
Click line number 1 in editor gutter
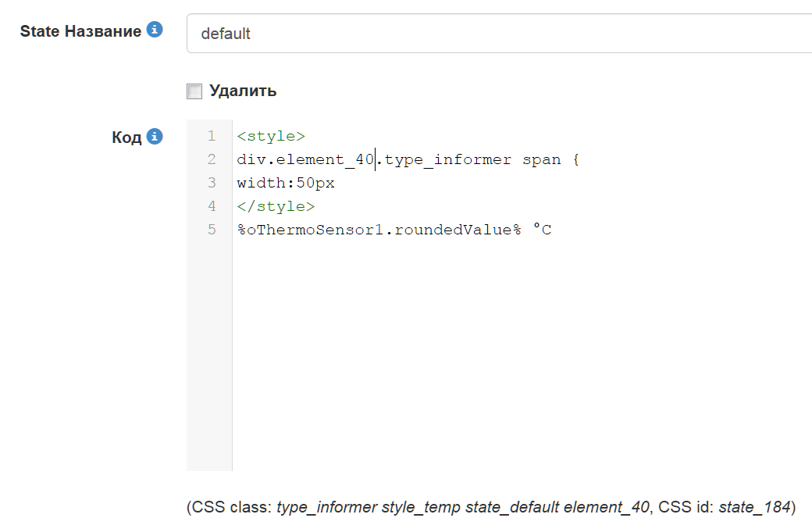[211, 136]
